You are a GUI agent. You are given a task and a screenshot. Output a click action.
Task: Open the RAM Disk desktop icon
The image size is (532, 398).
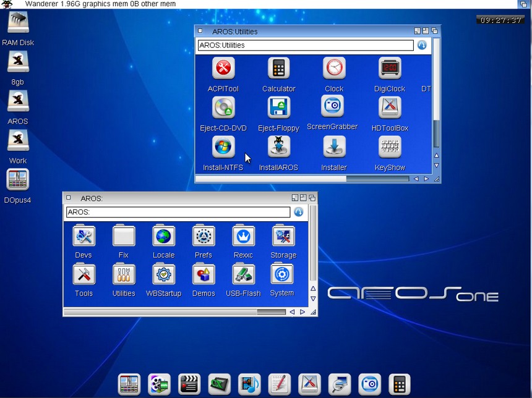point(18,23)
